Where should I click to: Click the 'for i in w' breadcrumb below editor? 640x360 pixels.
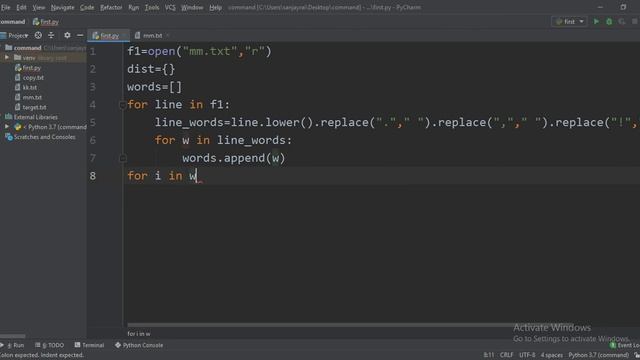139,334
